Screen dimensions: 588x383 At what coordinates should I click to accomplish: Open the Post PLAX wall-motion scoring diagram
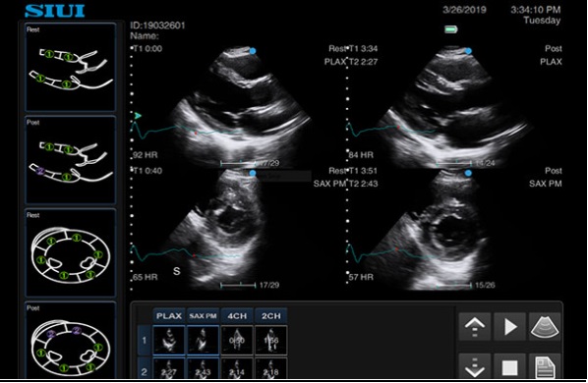click(70, 160)
